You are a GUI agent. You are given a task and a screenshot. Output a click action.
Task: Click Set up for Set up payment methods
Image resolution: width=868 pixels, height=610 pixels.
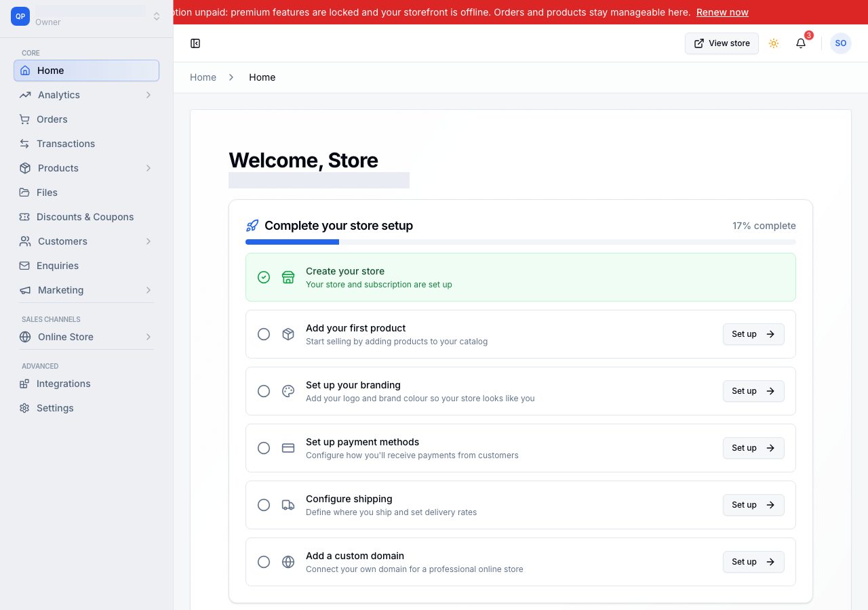(753, 448)
